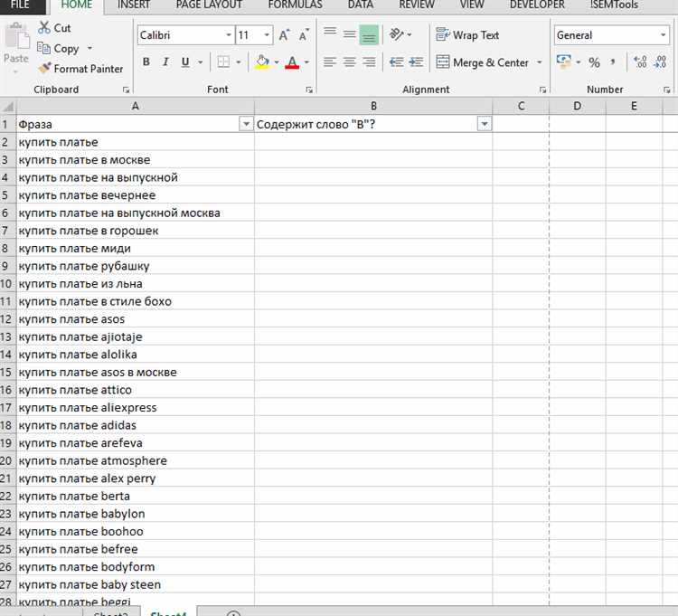Apply comma style number format

point(613,62)
